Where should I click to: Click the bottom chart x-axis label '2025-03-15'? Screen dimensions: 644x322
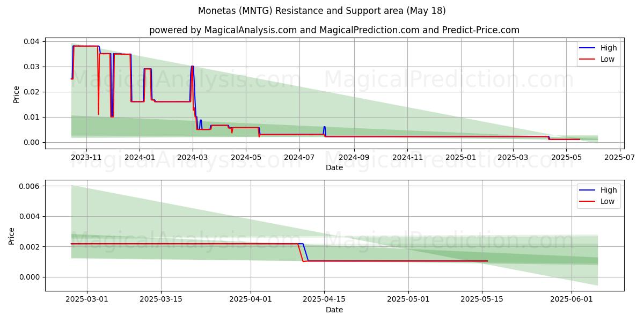point(160,299)
